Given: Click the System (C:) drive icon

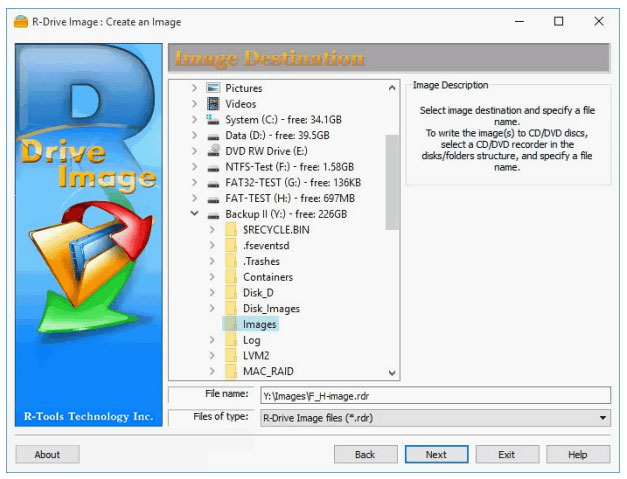Looking at the screenshot, I should (213, 119).
